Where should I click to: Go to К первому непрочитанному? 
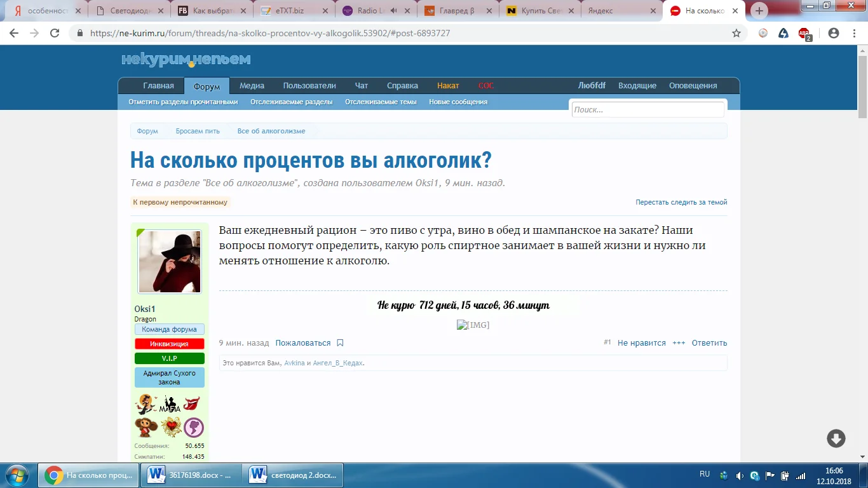click(180, 202)
